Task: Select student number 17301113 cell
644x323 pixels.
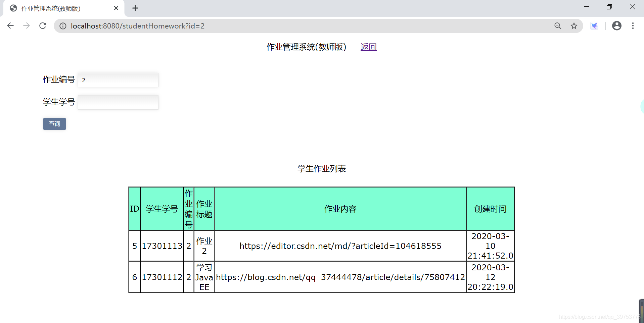Action: pos(162,246)
